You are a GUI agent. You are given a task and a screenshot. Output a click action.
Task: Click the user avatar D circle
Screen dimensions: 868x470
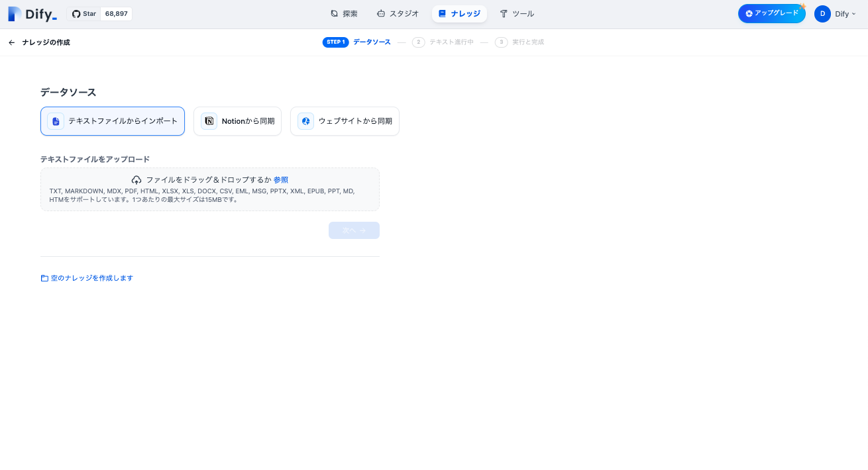(822, 14)
